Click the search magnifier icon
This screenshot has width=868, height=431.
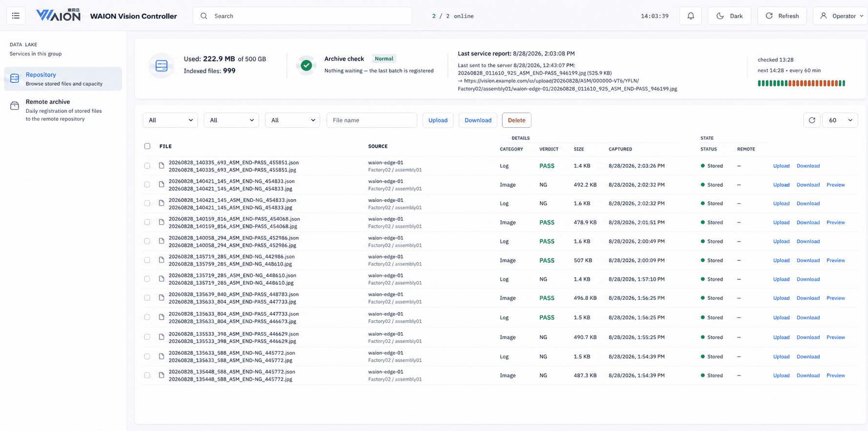point(204,16)
